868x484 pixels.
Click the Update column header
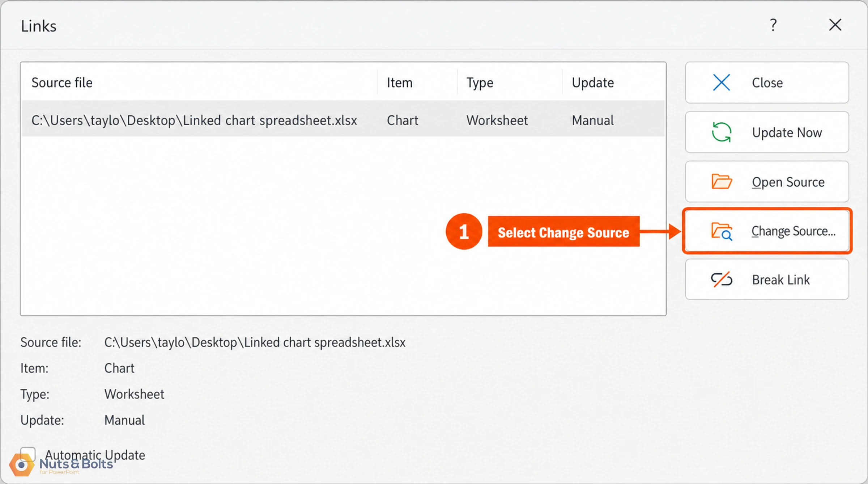(593, 83)
